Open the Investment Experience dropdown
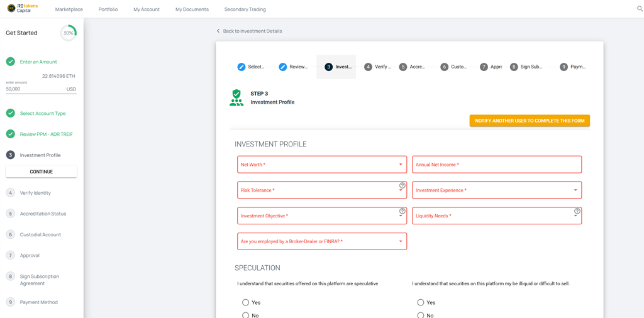The width and height of the screenshot is (644, 318). coord(497,190)
